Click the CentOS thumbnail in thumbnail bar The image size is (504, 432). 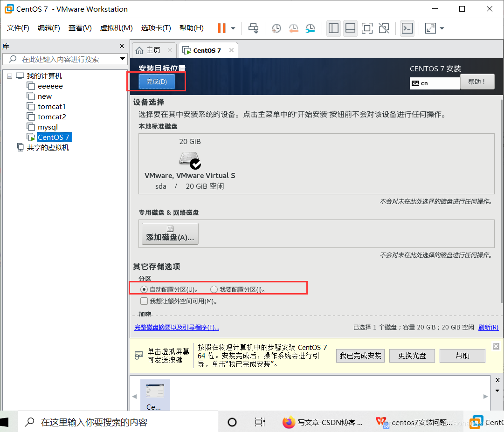155,395
